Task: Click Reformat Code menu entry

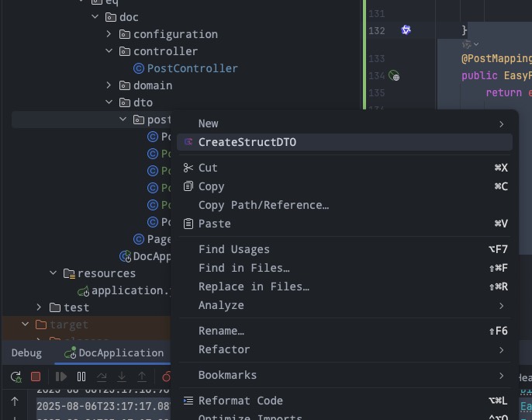Action: click(240, 401)
